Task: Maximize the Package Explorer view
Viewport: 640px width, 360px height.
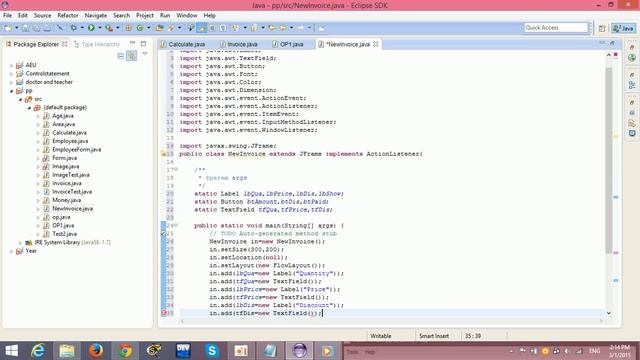Action: point(143,43)
